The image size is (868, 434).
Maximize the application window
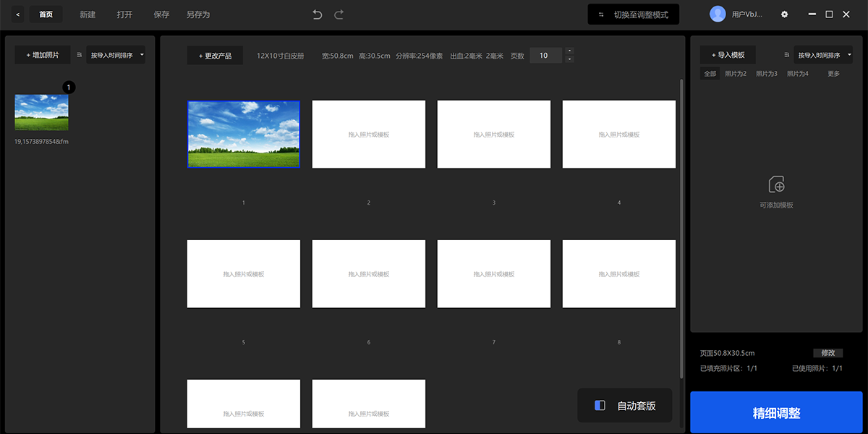[x=829, y=14]
